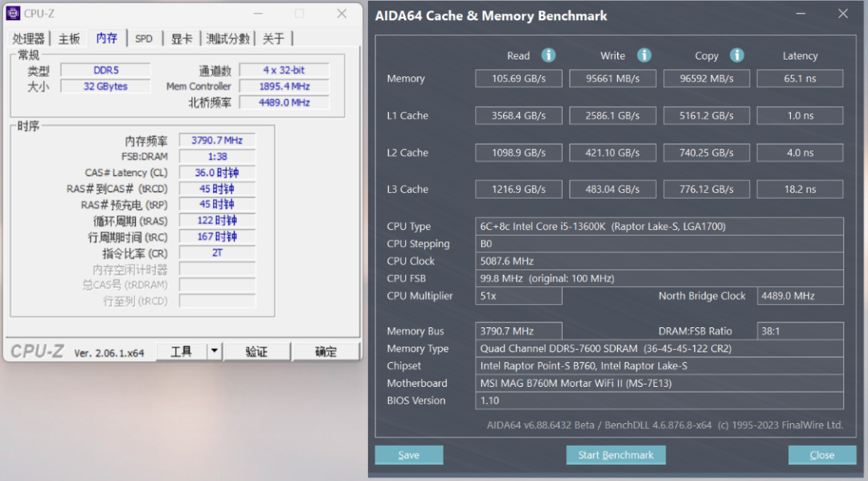Screen dimensions: 868x481
Task: Click 内存频率 value 3790.7 MHz in CPU-Z
Action: pyautogui.click(x=217, y=141)
